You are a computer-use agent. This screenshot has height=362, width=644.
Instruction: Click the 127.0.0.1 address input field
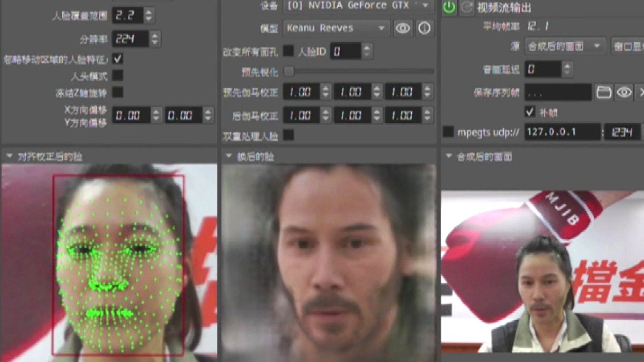click(x=562, y=132)
